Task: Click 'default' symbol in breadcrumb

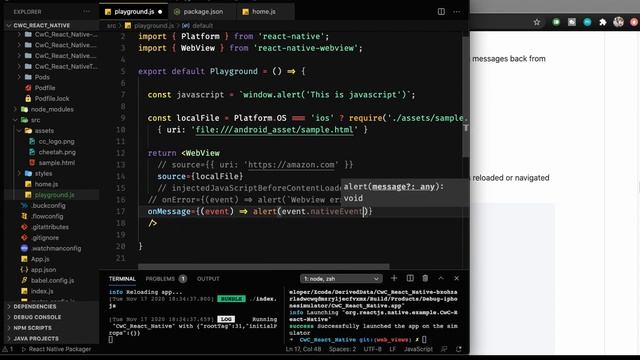Action: coord(202,26)
